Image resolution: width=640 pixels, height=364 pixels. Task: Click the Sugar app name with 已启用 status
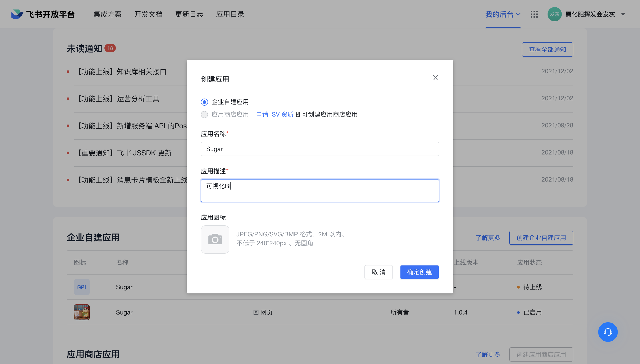[x=124, y=312]
